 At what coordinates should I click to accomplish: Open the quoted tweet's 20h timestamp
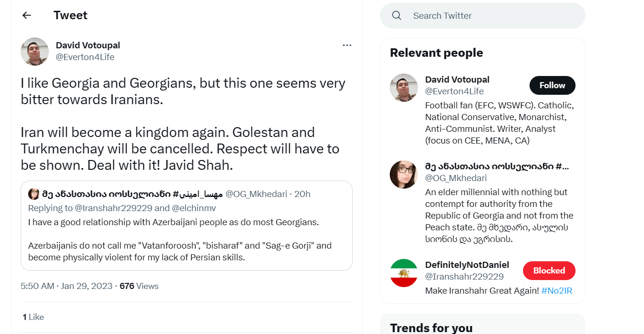coord(303,194)
